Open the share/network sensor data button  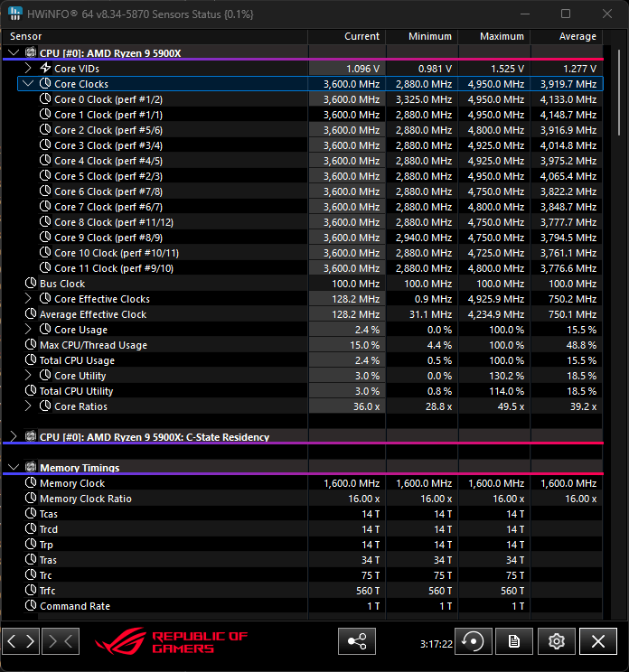pyautogui.click(x=357, y=641)
